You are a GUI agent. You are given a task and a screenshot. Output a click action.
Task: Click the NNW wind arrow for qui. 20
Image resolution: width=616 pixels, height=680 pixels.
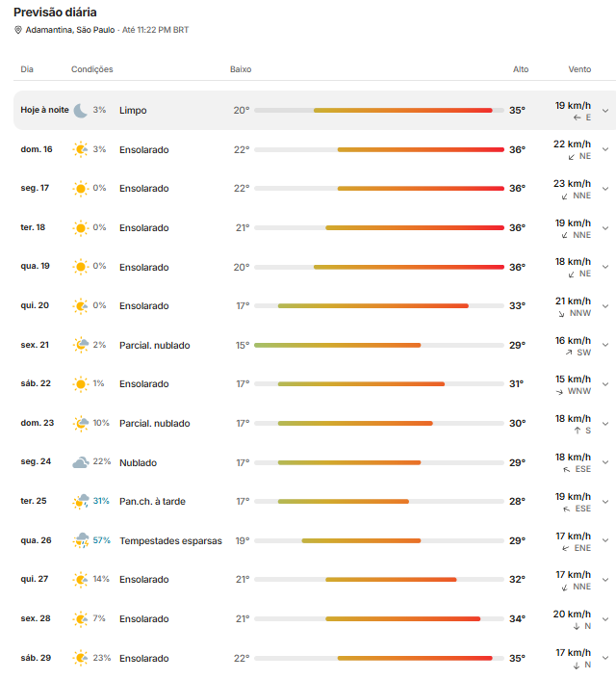click(561, 314)
